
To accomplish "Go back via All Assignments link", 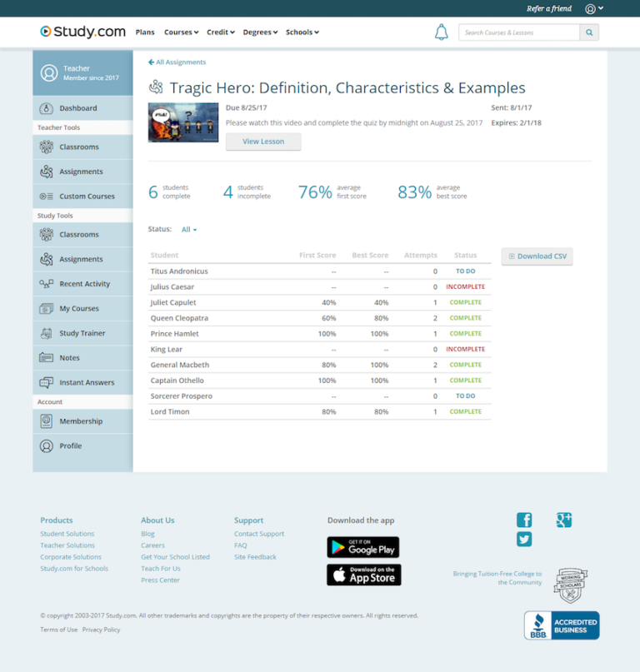I will 177,62.
